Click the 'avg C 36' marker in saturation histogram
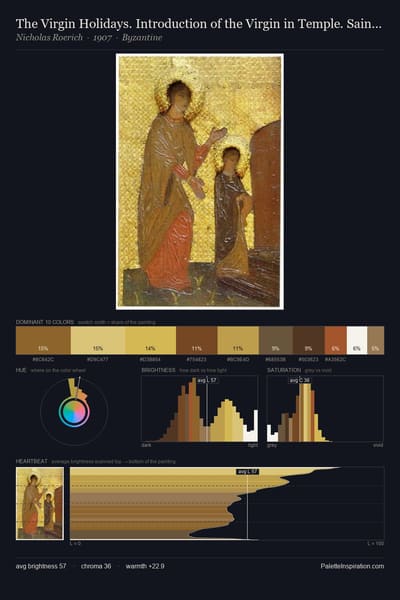The width and height of the screenshot is (400, 600). (x=300, y=380)
